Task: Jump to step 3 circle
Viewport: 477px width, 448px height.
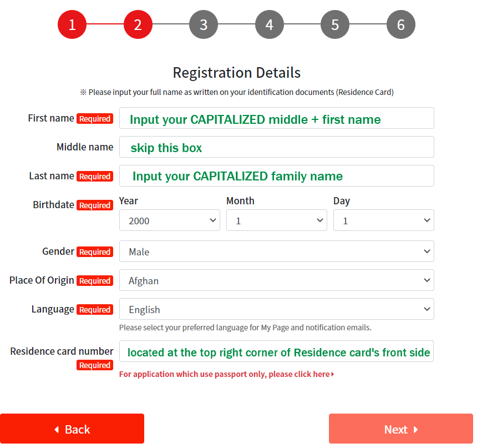Action: pos(204,24)
